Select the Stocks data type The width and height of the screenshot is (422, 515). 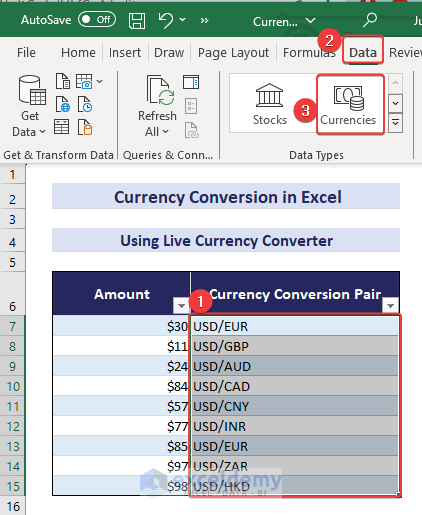click(x=270, y=104)
